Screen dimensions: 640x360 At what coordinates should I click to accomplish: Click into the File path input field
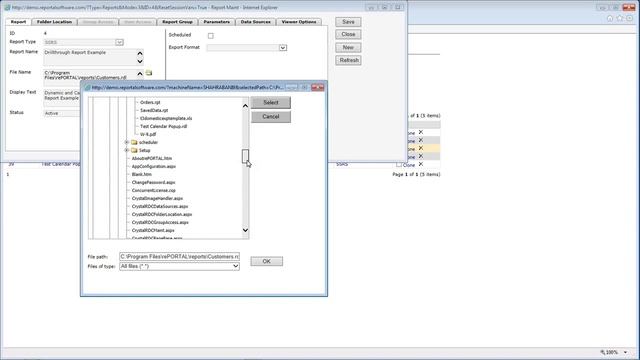pyautogui.click(x=179, y=257)
